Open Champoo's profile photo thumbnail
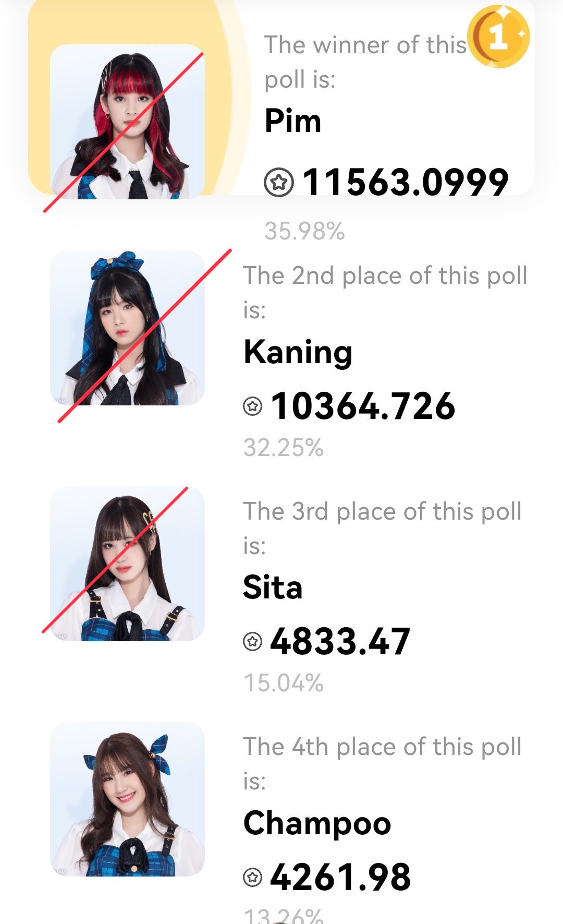563x924 pixels. click(127, 799)
